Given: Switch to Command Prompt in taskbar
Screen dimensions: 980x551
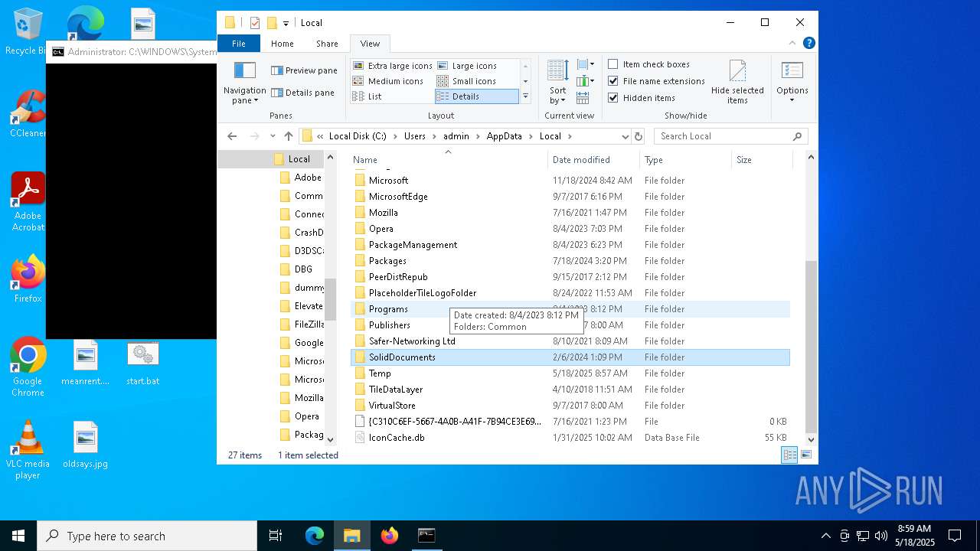Looking at the screenshot, I should point(426,536).
